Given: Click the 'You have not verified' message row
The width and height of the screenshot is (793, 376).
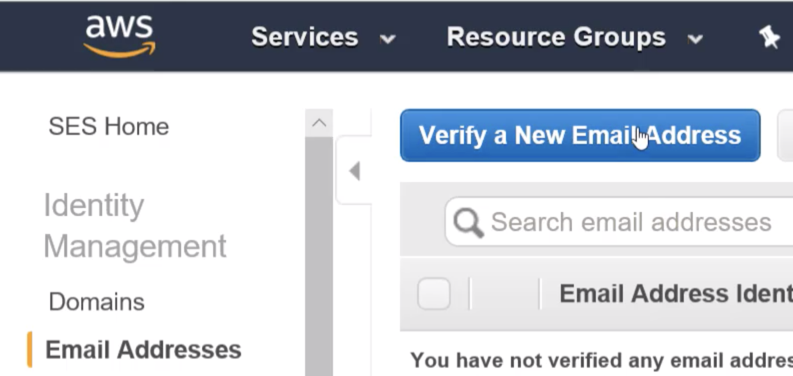Looking at the screenshot, I should coord(602,360).
